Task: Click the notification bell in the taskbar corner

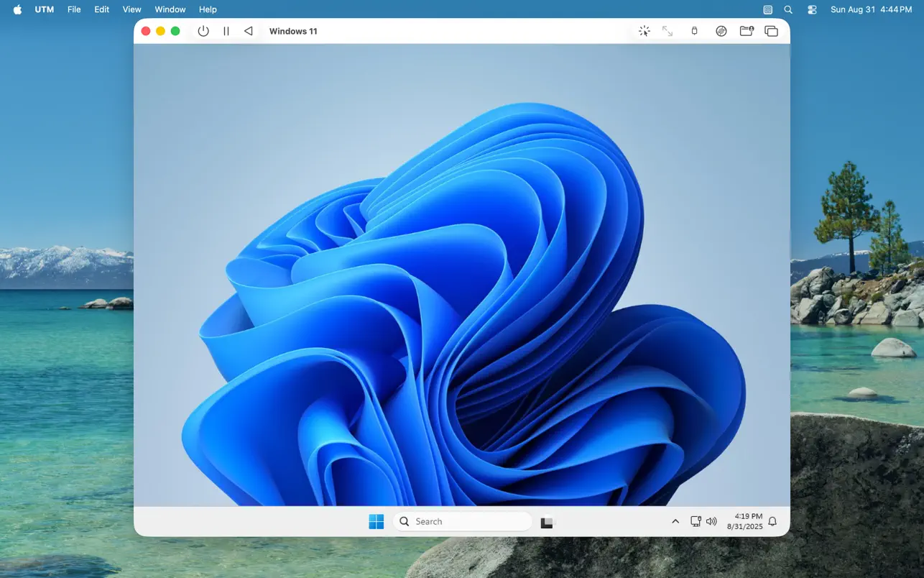Action: click(x=772, y=521)
